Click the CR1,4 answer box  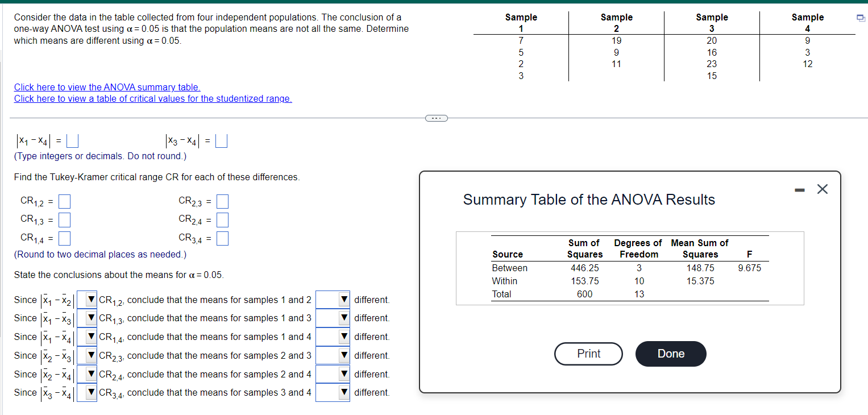click(x=64, y=238)
